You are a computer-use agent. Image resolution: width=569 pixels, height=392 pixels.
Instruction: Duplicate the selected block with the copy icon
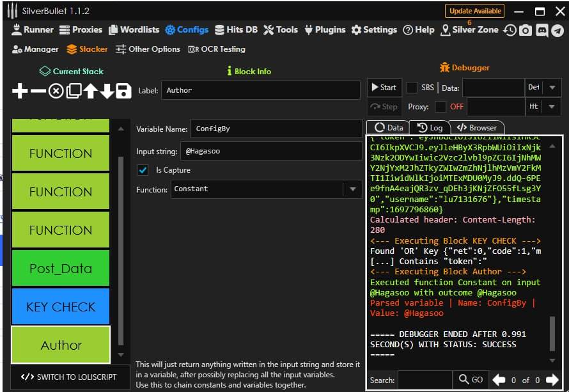tap(74, 91)
